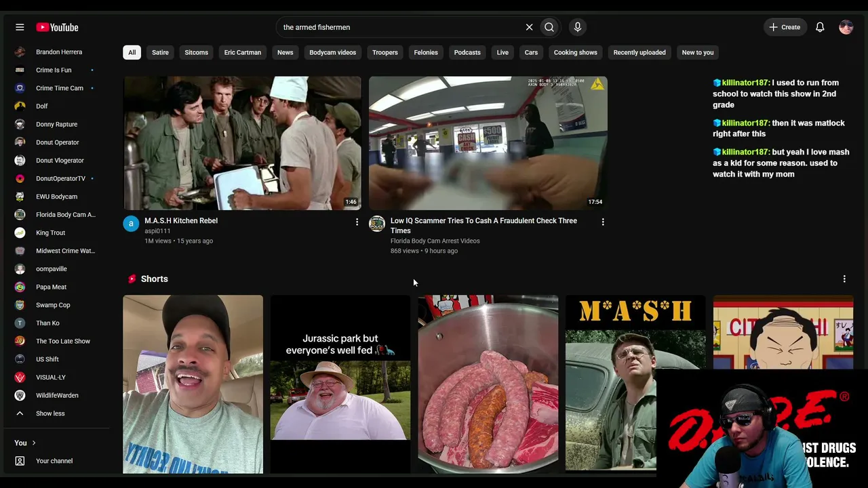Select the Sitcoms filter chip
868x488 pixels.
point(197,52)
